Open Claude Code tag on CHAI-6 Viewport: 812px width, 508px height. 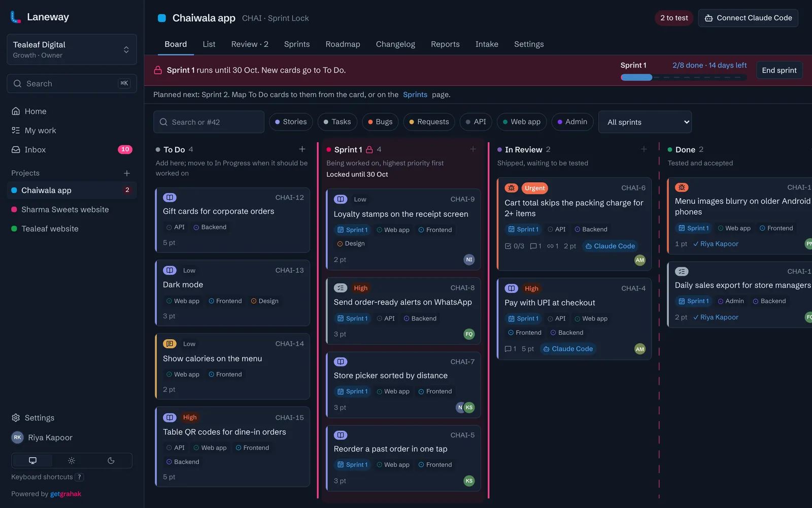(610, 246)
